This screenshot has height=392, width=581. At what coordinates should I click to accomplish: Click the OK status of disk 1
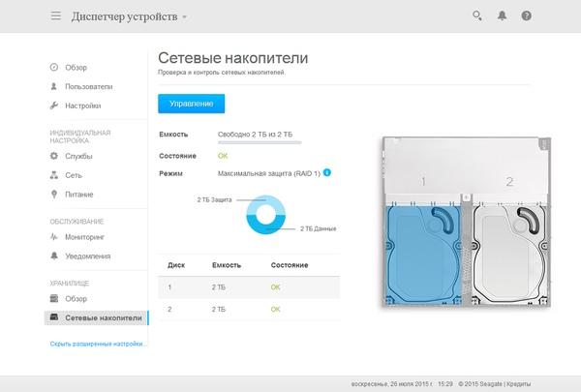[x=275, y=287]
